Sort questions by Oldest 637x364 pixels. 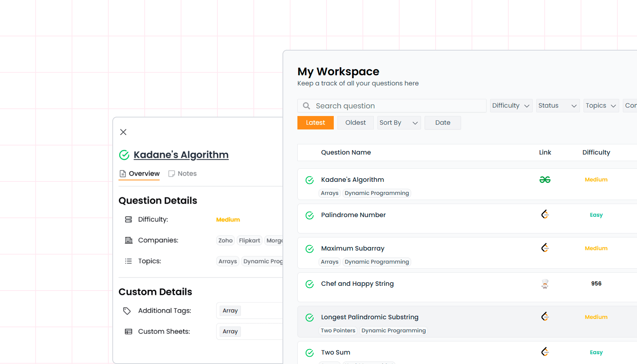tap(355, 123)
